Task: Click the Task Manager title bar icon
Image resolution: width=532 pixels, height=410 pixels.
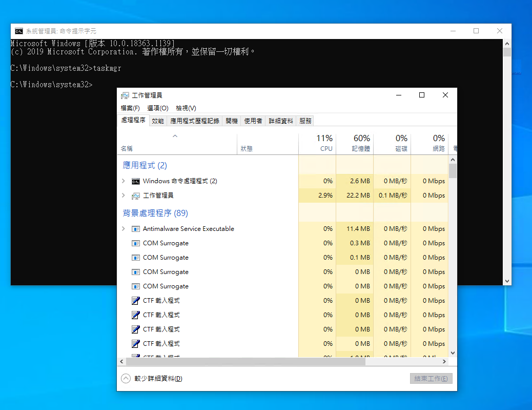Action: point(125,95)
